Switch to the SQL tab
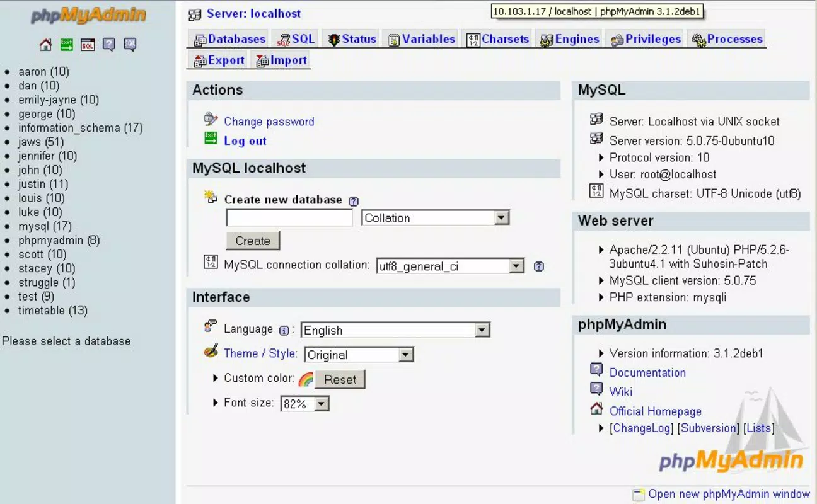This screenshot has height=504, width=817. (296, 39)
